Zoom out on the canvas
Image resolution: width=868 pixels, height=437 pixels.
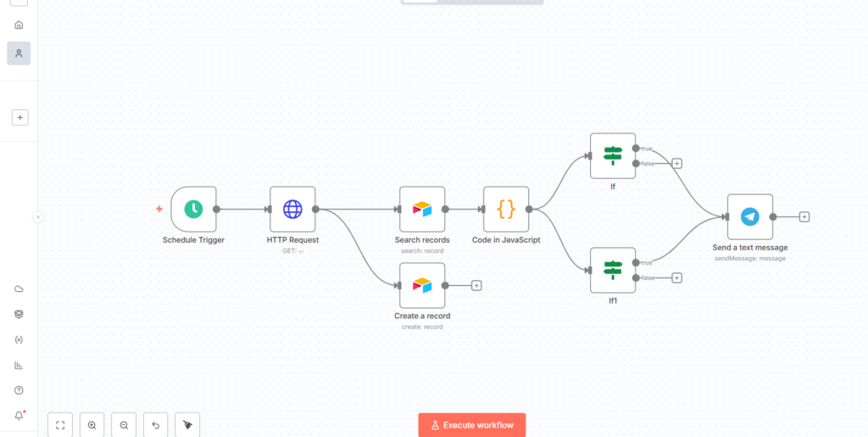click(x=124, y=425)
